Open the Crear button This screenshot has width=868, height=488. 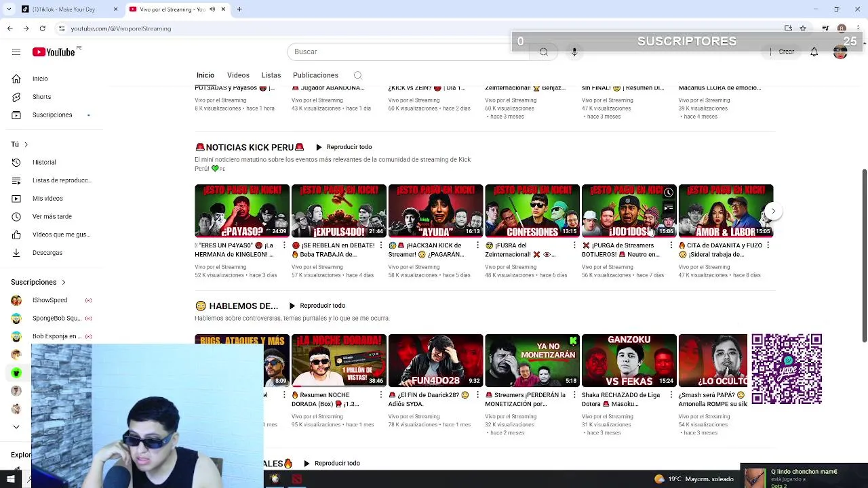pyautogui.click(x=783, y=52)
